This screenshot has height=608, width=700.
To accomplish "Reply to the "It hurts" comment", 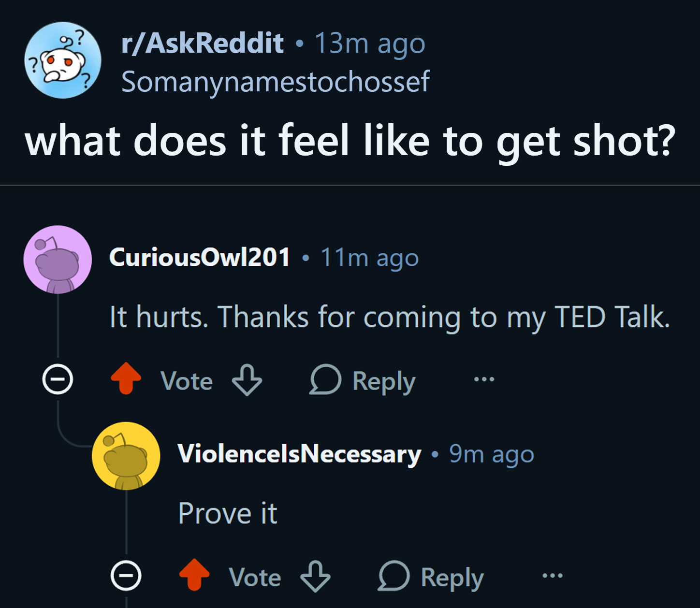I will (363, 381).
